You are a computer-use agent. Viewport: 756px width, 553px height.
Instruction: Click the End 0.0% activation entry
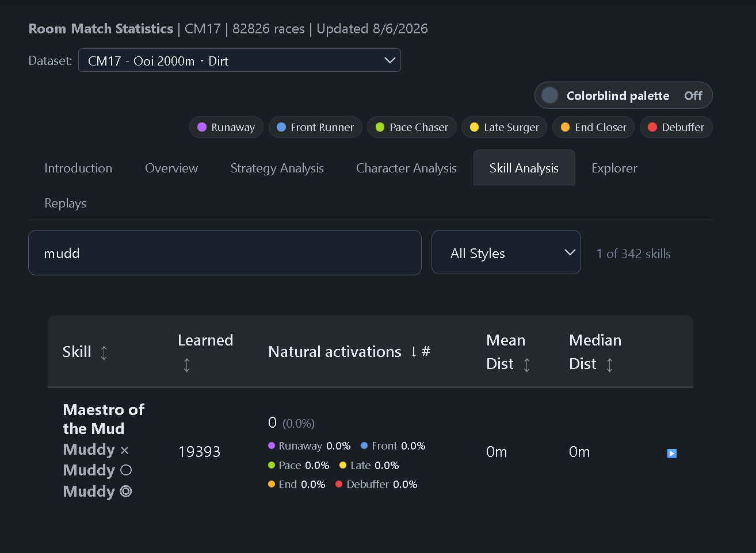pyautogui.click(x=297, y=485)
